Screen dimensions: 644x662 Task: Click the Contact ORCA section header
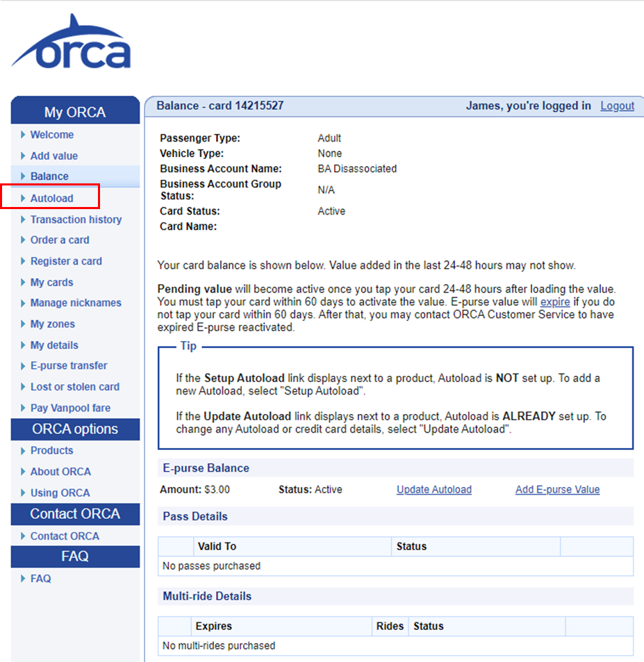point(75,514)
